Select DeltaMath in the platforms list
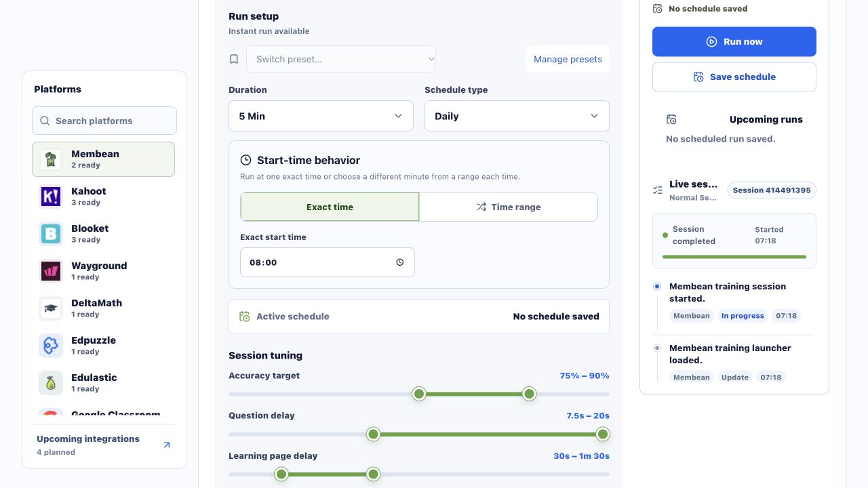This screenshot has width=868, height=488. [x=103, y=308]
